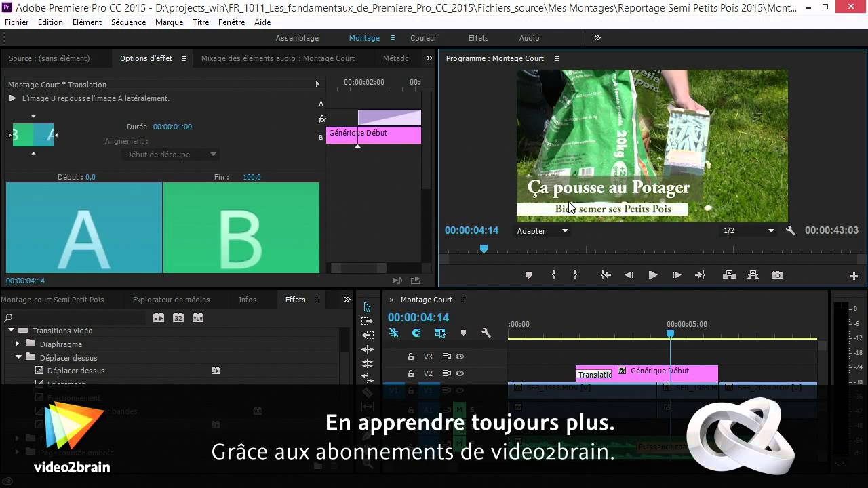Toggle sync lock on track V2
Screen dimensions: 868x488
(x=447, y=373)
